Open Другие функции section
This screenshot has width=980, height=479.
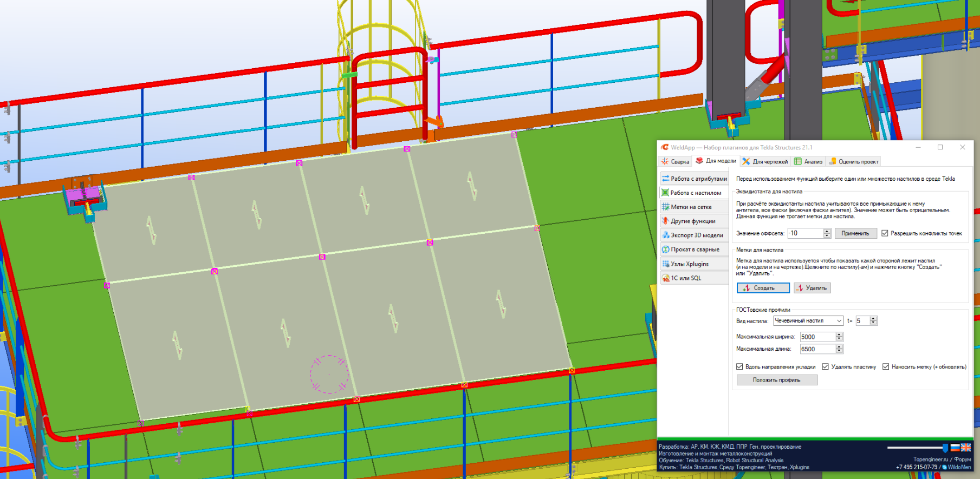692,221
